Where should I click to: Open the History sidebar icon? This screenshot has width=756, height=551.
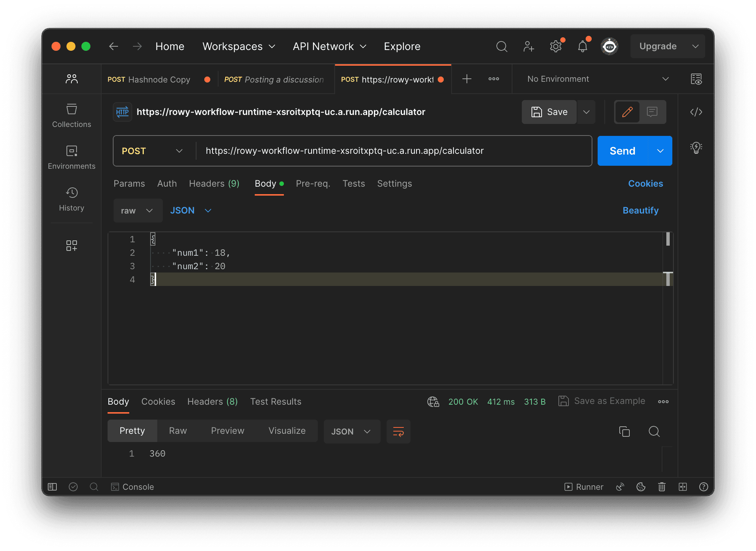click(x=71, y=199)
